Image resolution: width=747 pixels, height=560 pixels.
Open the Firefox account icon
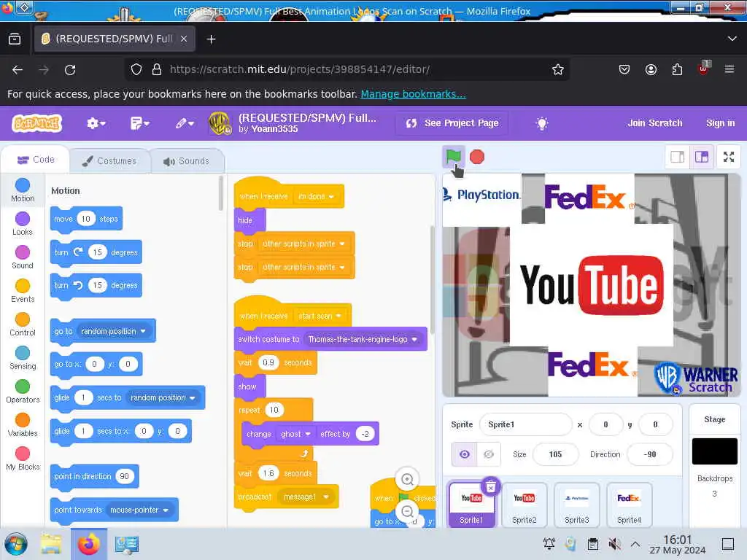click(651, 69)
